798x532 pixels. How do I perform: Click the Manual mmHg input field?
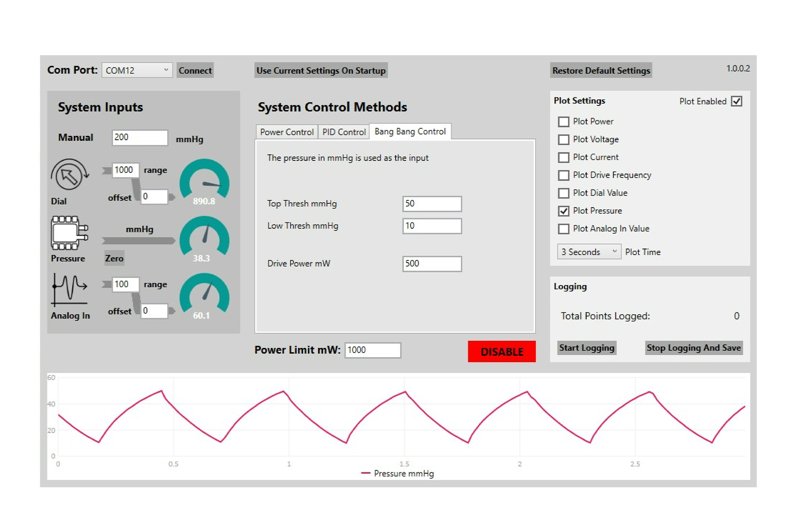coord(140,138)
